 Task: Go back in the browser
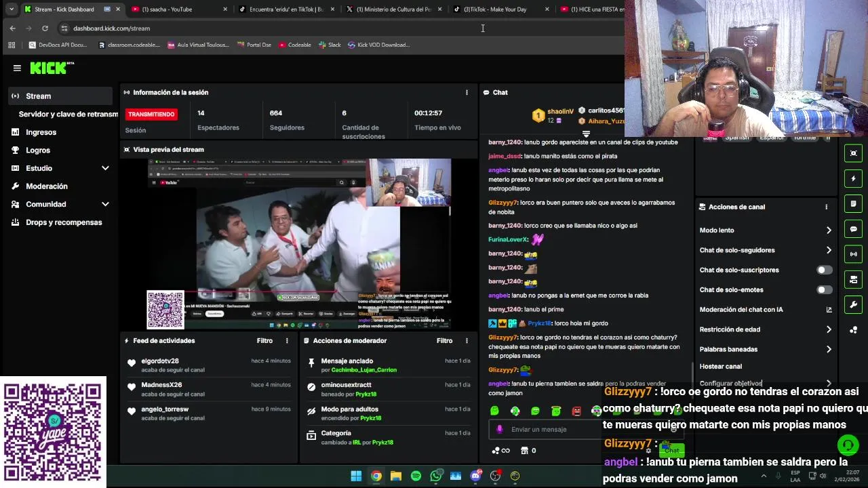(x=12, y=28)
